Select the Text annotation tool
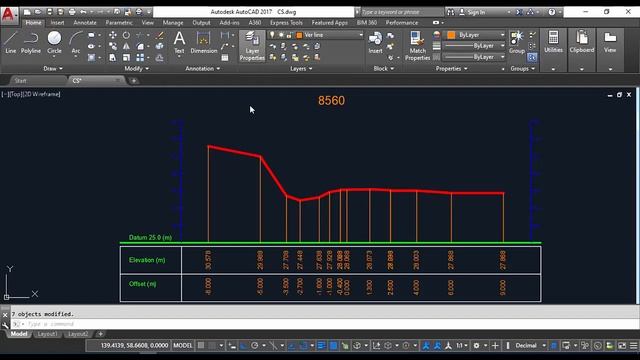The image size is (640, 360). point(179,43)
